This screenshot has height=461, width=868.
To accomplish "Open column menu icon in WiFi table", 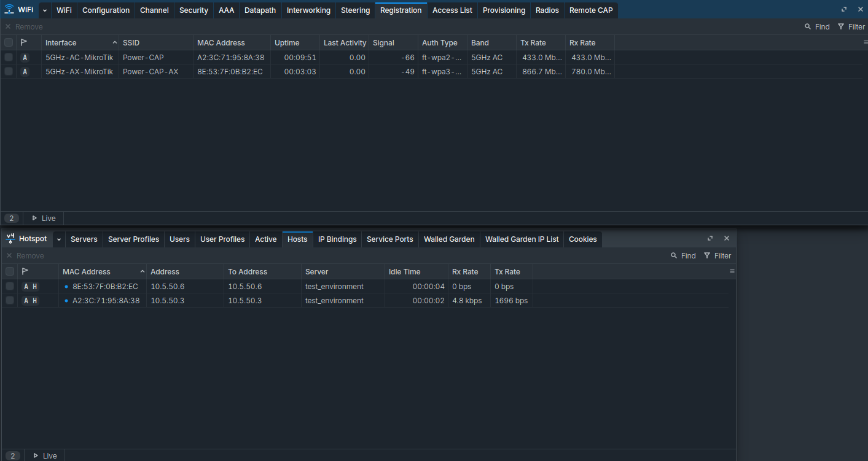I will (x=866, y=42).
